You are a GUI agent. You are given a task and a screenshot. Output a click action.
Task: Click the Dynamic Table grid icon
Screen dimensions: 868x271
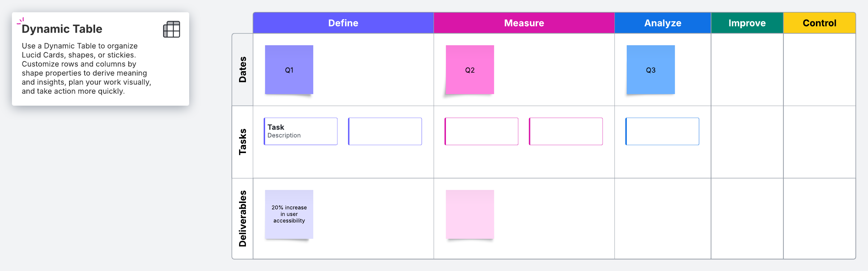[171, 29]
